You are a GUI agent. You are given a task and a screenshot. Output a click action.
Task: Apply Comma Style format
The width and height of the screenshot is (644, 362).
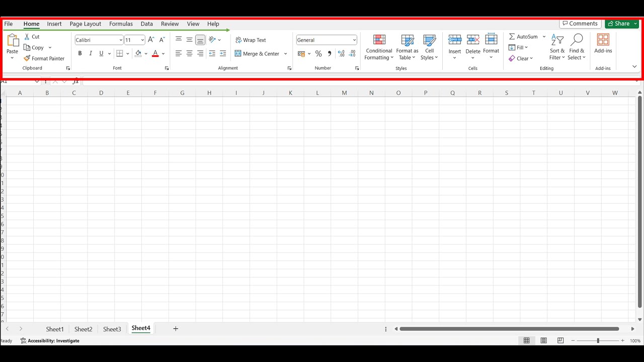pyautogui.click(x=330, y=53)
